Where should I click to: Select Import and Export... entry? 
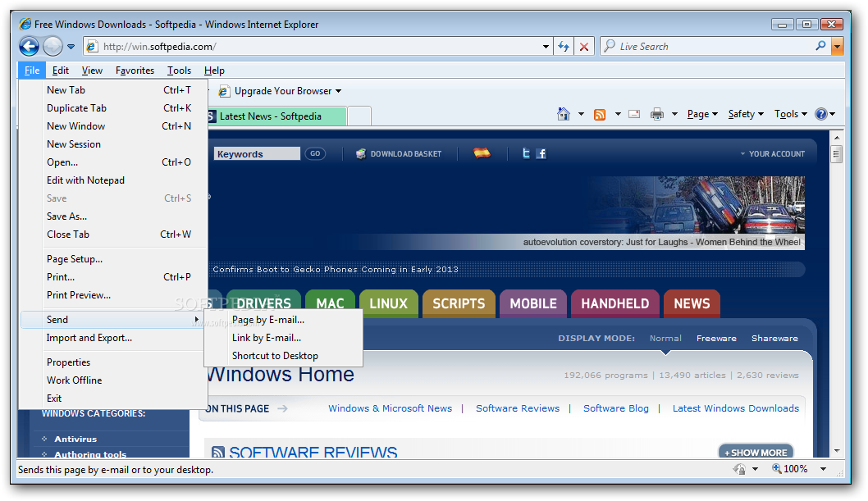click(113, 337)
